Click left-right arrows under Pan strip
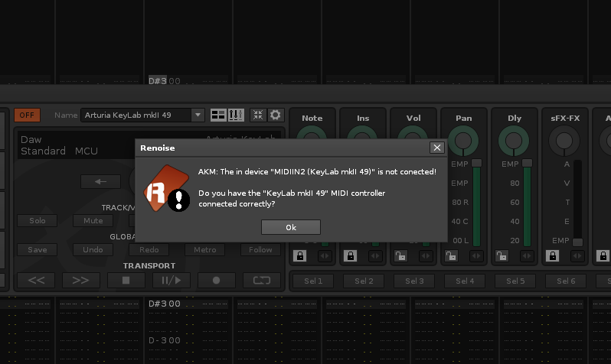The width and height of the screenshot is (611, 364). (476, 255)
